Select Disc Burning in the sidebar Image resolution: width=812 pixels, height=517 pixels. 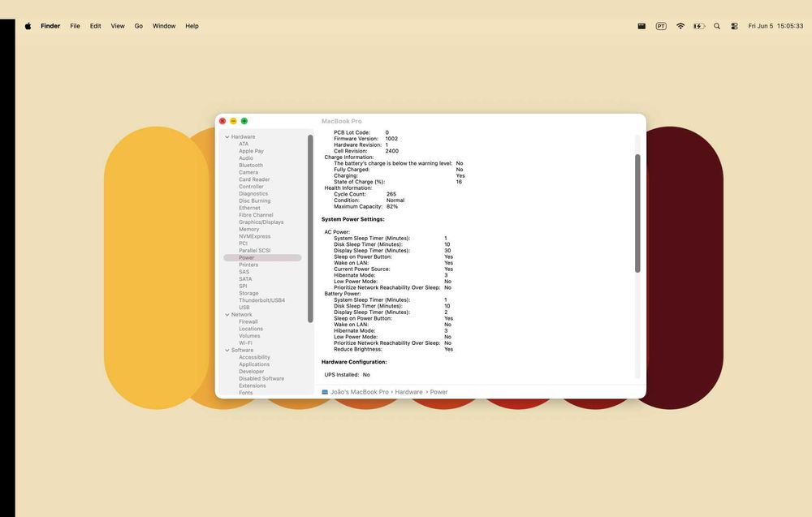pos(254,200)
